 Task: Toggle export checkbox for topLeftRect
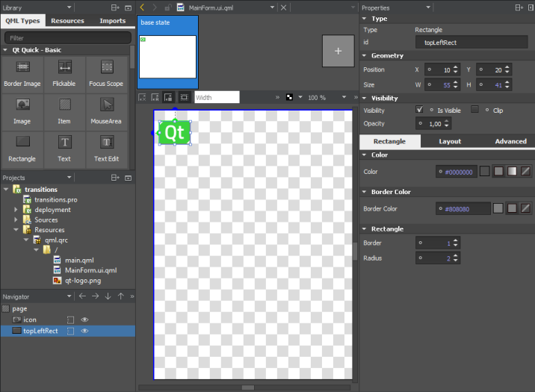pos(71,331)
